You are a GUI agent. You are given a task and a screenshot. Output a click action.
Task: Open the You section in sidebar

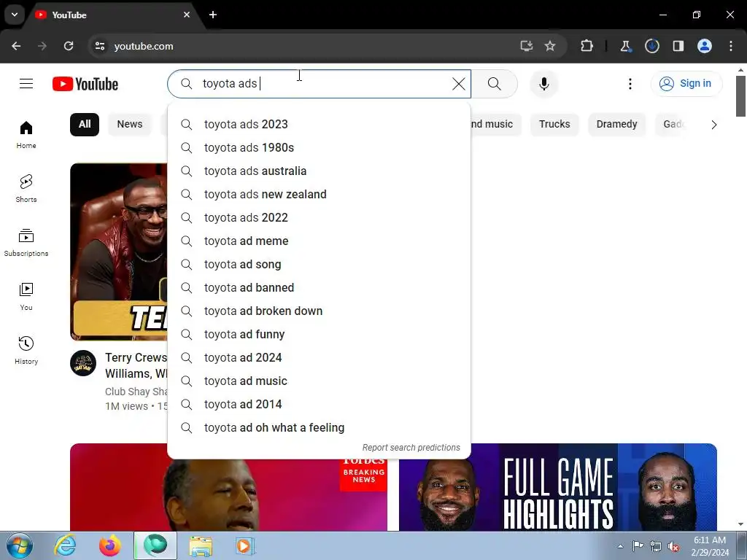[26, 296]
